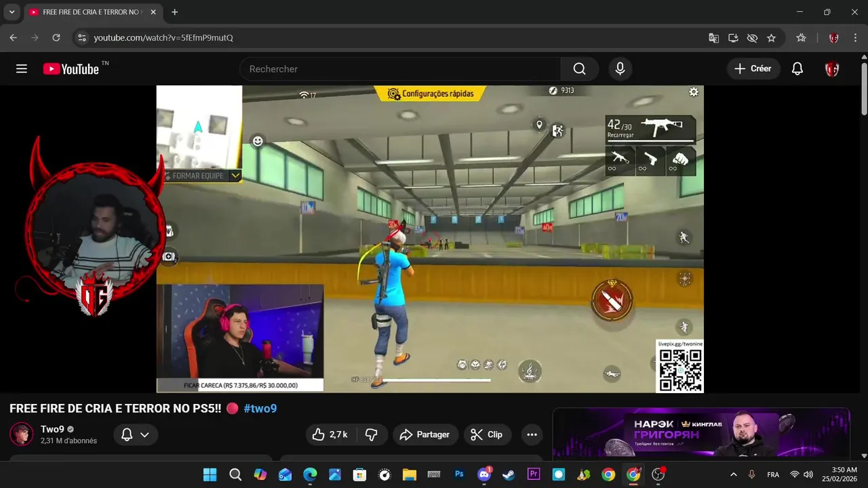Viewport: 868px width, 488px height.
Task: Start voice search with the microphone icon
Action: click(620, 68)
